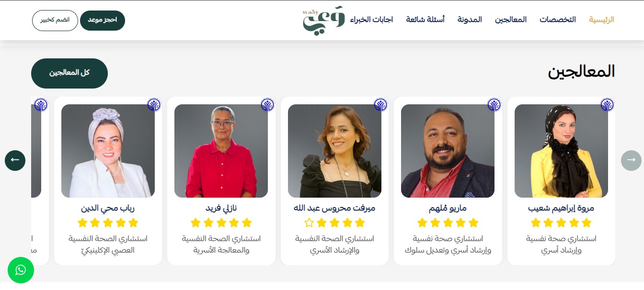Open ماريو مُلهم profile photo
Screen dimensions: 644x290
[448, 151]
